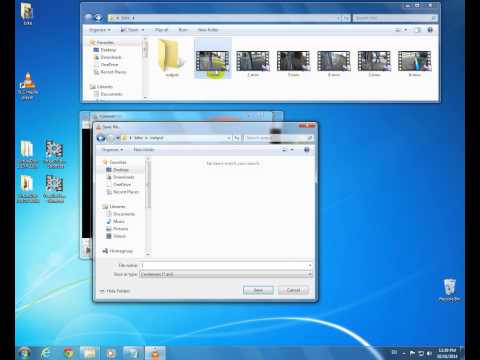Open the Save as type dropdown
Screen dimensions: 480x360
click(x=226, y=274)
